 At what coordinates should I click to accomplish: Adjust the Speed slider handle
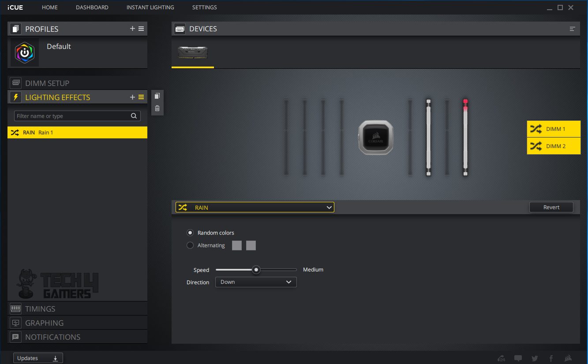click(x=256, y=270)
